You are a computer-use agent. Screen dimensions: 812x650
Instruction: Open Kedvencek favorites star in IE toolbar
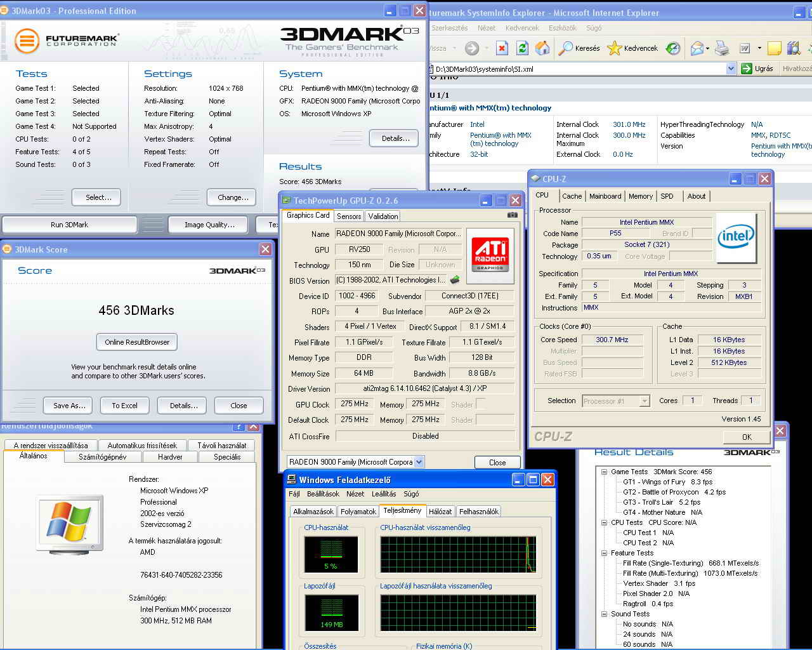tap(632, 48)
